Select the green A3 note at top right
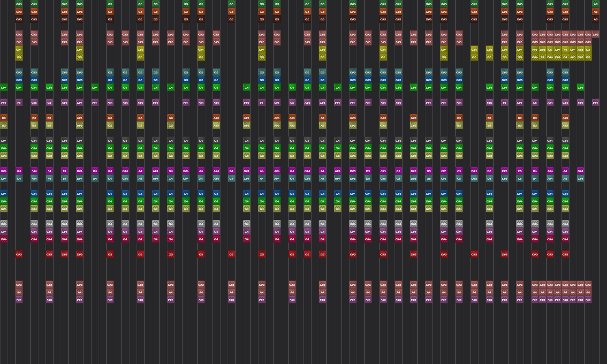This screenshot has height=364, width=607. (596, 4)
